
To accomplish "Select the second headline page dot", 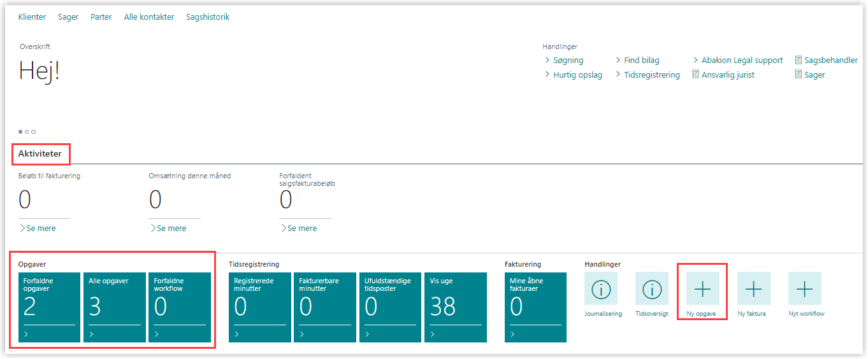I will pyautogui.click(x=27, y=132).
